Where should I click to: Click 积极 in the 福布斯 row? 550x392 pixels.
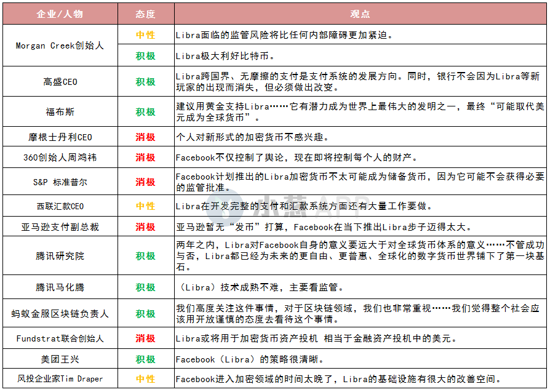146,112
